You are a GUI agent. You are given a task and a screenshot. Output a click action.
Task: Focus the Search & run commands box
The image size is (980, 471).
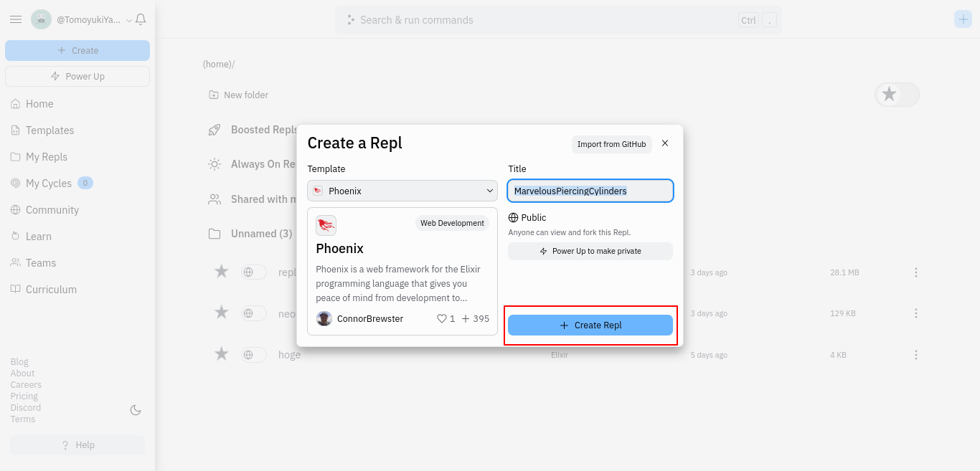point(558,20)
